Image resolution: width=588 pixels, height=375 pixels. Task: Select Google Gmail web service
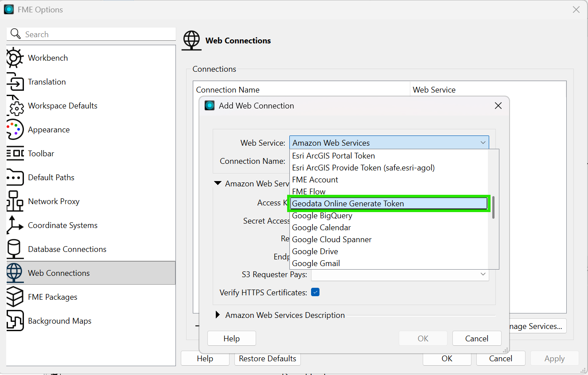click(389, 263)
